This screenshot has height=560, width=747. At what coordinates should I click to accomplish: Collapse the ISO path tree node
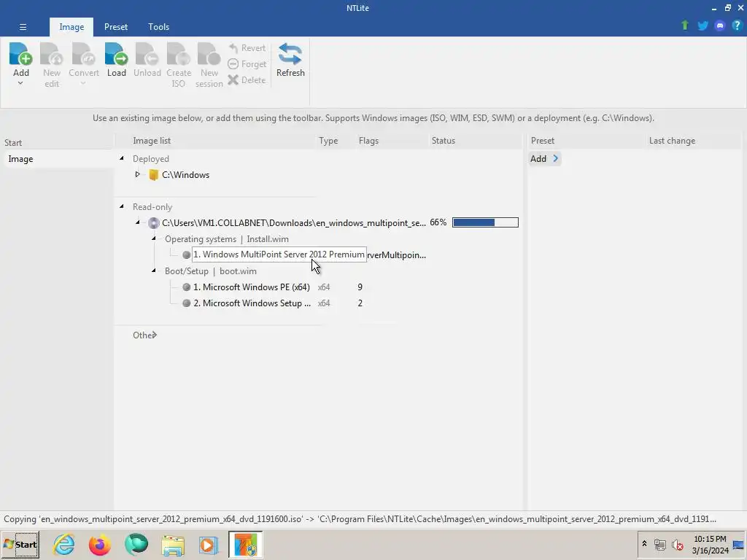pos(137,222)
